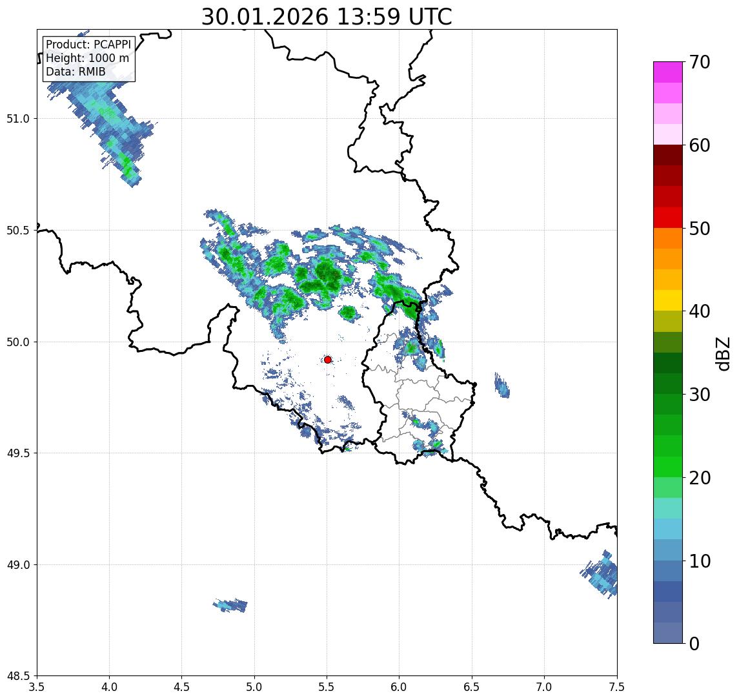
Task: Click the light cyan swatch below 20 dBZ
Action: click(x=668, y=508)
